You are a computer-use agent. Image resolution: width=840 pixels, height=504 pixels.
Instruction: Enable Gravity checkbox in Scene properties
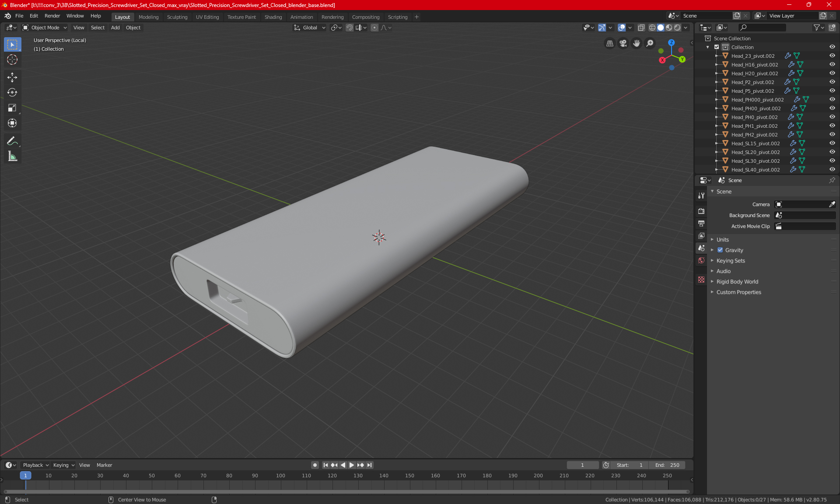[720, 250]
